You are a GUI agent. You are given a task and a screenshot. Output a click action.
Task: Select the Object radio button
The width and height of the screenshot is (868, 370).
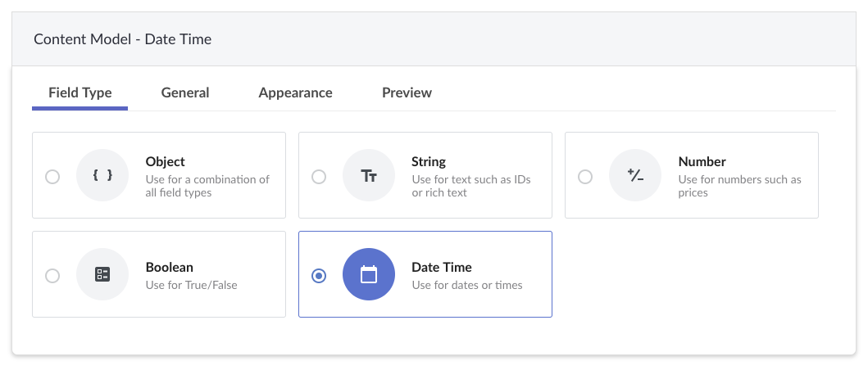(x=52, y=177)
